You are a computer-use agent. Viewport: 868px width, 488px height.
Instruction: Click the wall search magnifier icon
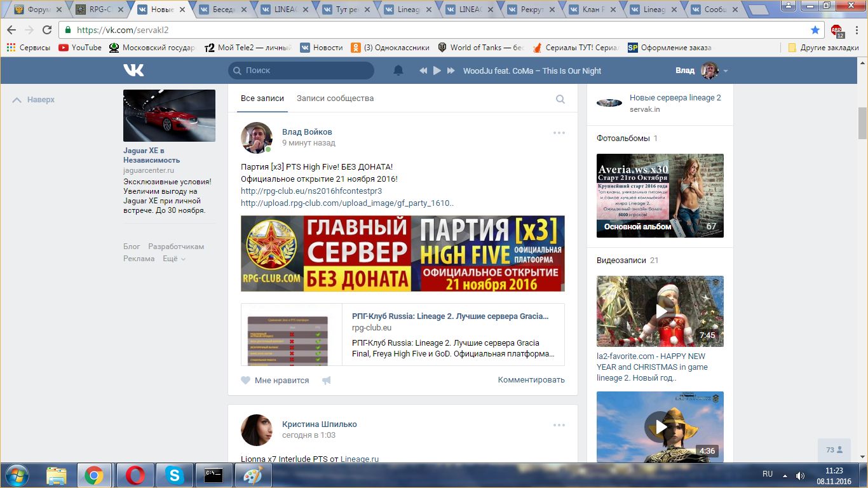coord(560,99)
